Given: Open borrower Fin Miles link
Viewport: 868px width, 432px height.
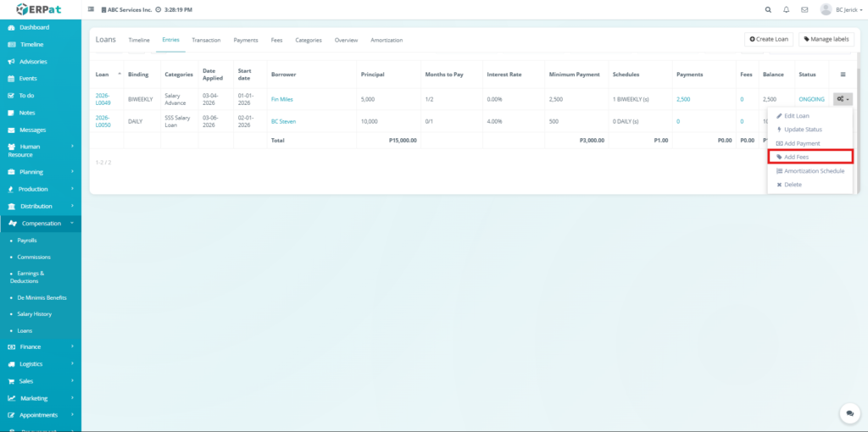Looking at the screenshot, I should 281,99.
